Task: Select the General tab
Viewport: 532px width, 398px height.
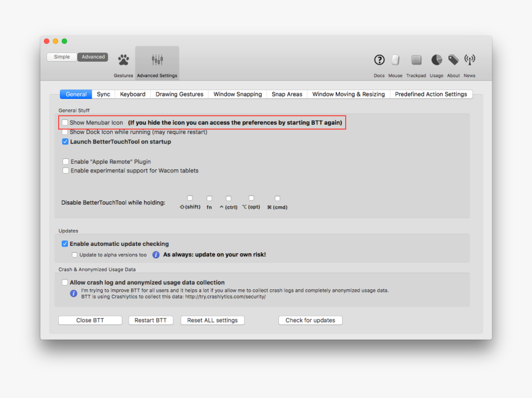Action: coord(76,94)
